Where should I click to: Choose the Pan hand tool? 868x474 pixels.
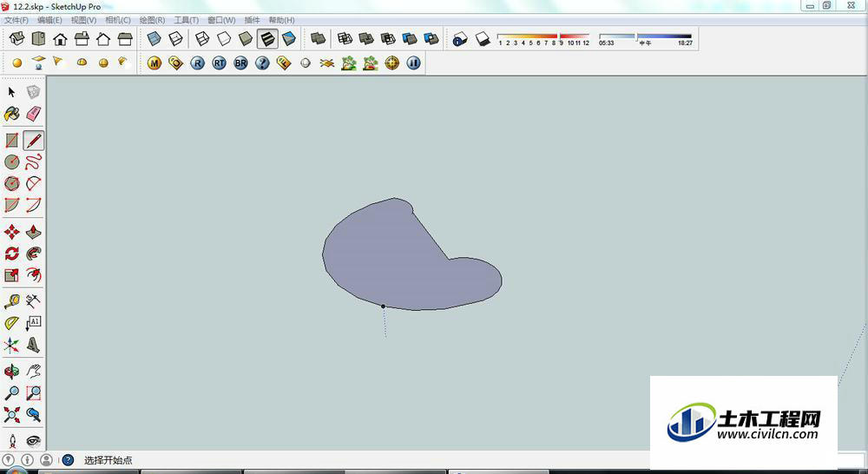click(33, 371)
